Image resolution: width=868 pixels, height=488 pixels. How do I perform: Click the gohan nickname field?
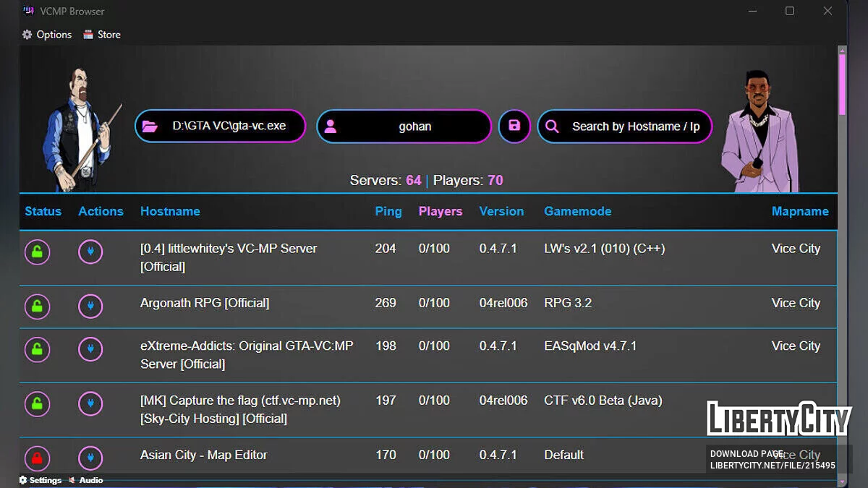(x=415, y=127)
